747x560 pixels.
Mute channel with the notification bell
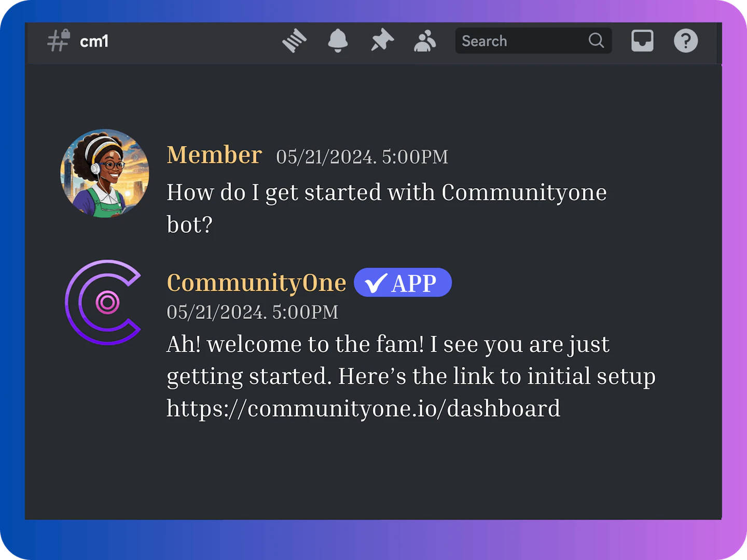pyautogui.click(x=338, y=40)
